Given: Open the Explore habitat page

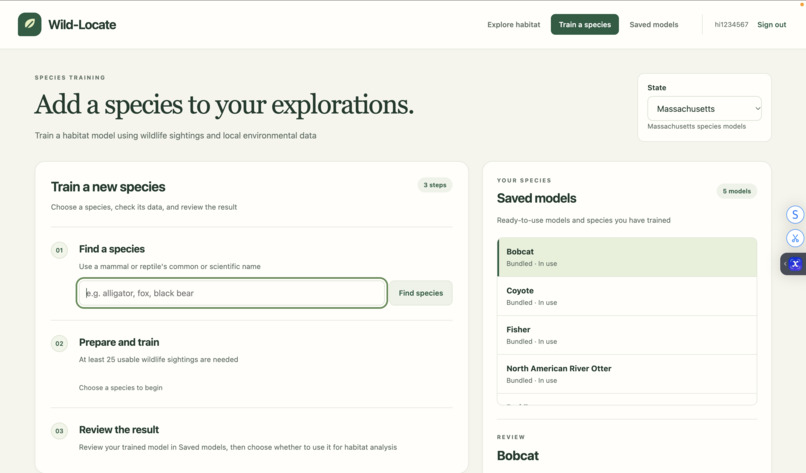Looking at the screenshot, I should pos(514,25).
